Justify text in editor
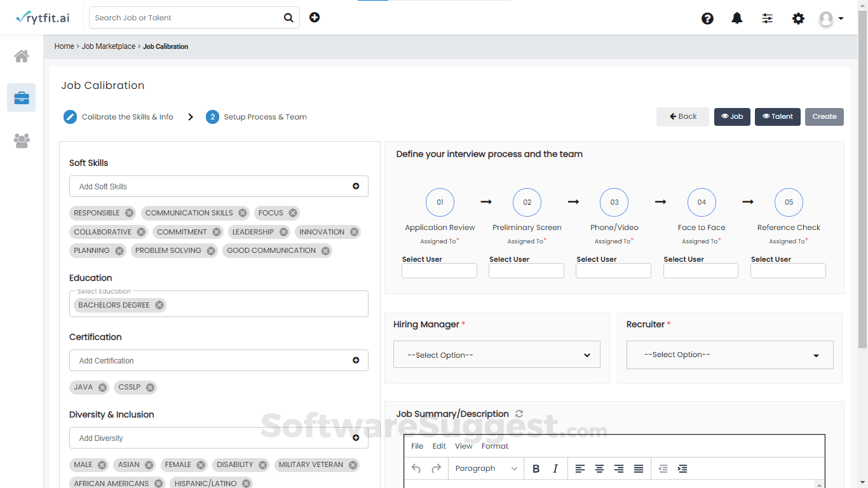The width and height of the screenshot is (868, 488). (x=639, y=468)
